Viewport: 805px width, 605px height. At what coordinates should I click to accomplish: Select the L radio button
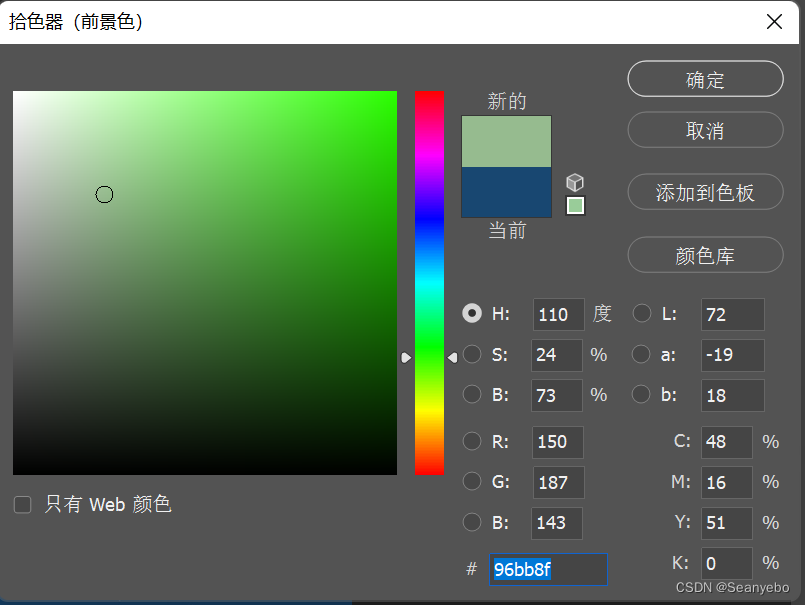click(x=641, y=313)
